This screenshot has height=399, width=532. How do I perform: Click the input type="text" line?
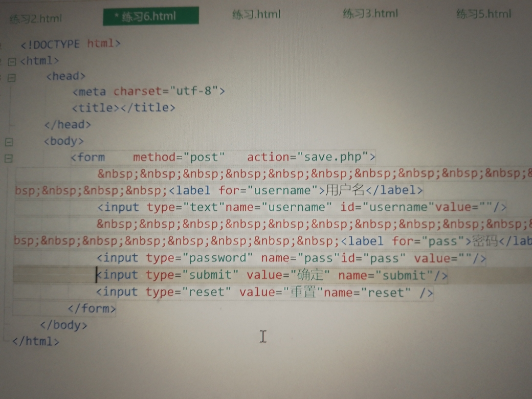[302, 207]
